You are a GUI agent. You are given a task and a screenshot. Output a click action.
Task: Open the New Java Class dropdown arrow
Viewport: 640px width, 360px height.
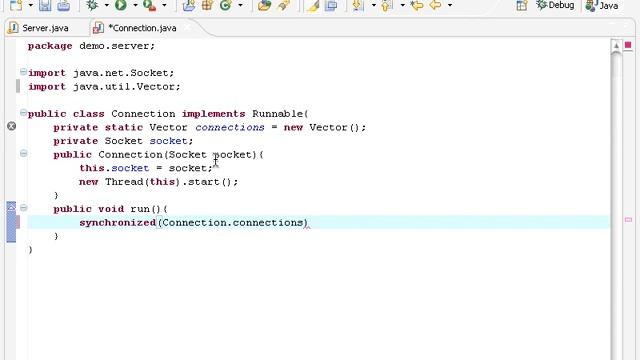(240, 5)
